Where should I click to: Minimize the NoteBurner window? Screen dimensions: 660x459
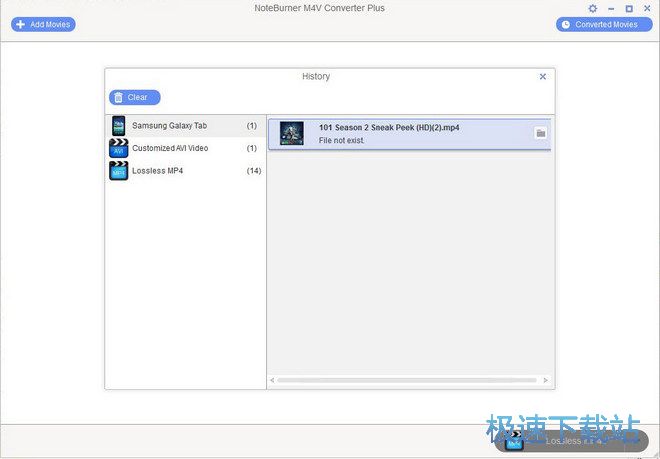[611, 9]
